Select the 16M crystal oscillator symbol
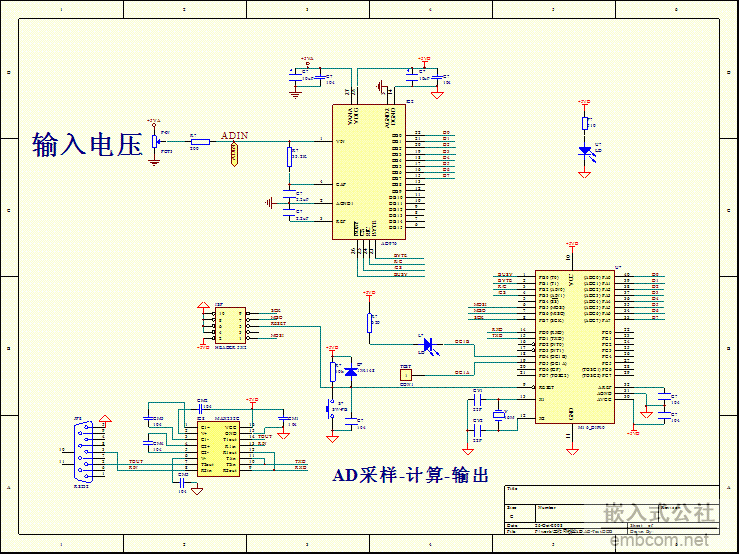The width and height of the screenshot is (739, 554). pyautogui.click(x=499, y=414)
